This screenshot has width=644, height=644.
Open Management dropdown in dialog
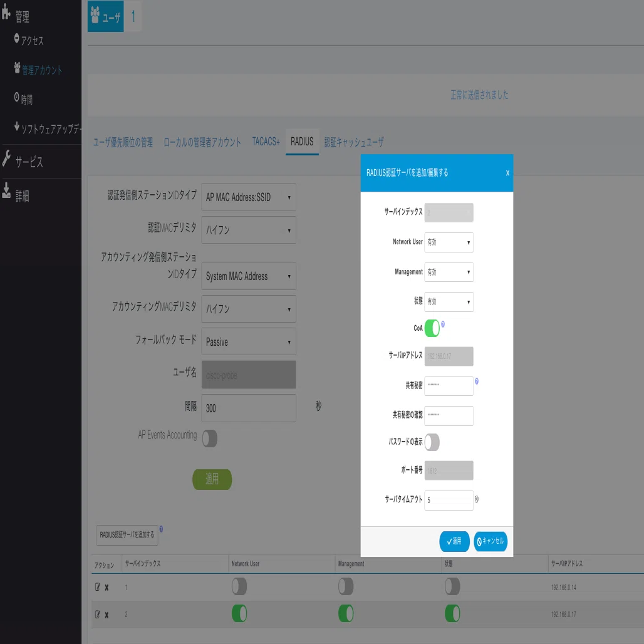point(449,272)
